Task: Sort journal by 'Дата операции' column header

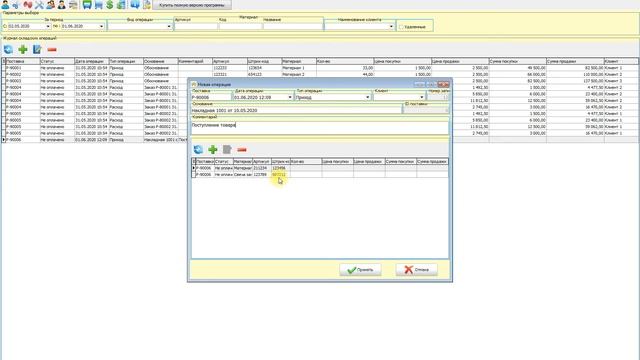Action: pyautogui.click(x=91, y=61)
